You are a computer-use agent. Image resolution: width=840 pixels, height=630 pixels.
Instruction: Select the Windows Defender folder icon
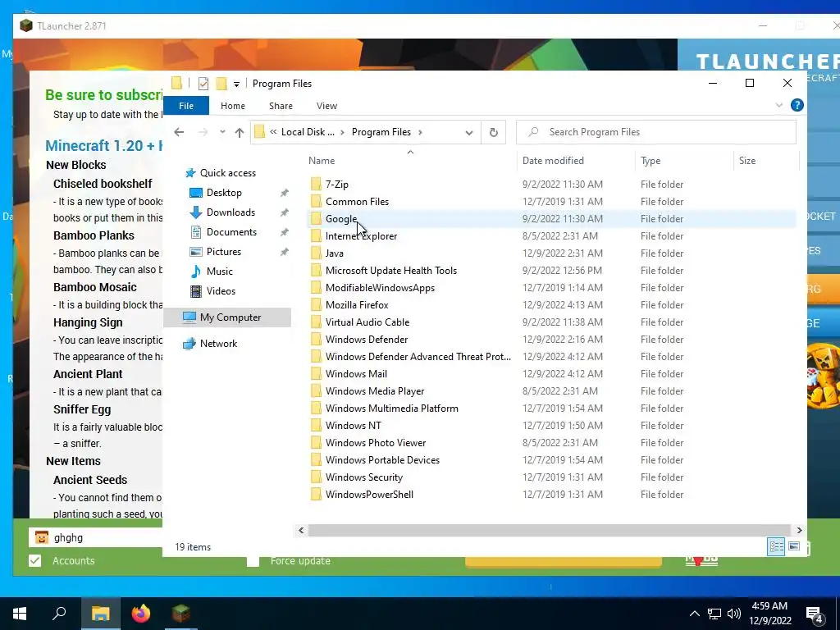click(316, 339)
